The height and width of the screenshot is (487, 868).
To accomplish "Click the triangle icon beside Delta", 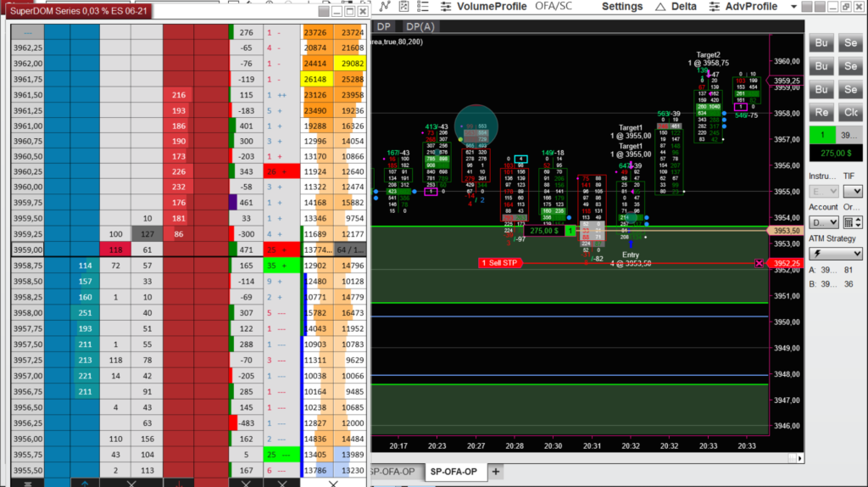I will [659, 7].
